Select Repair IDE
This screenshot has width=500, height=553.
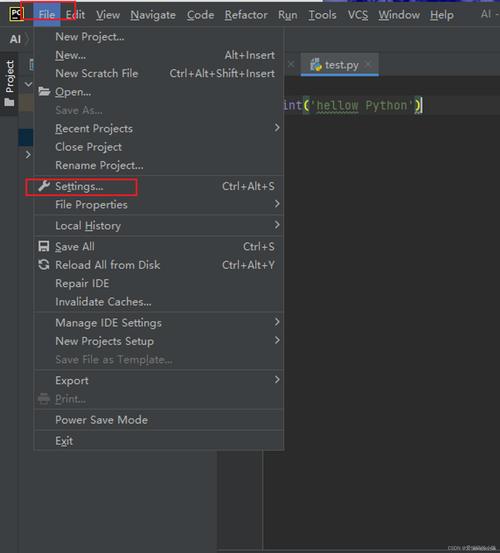[x=158, y=283]
